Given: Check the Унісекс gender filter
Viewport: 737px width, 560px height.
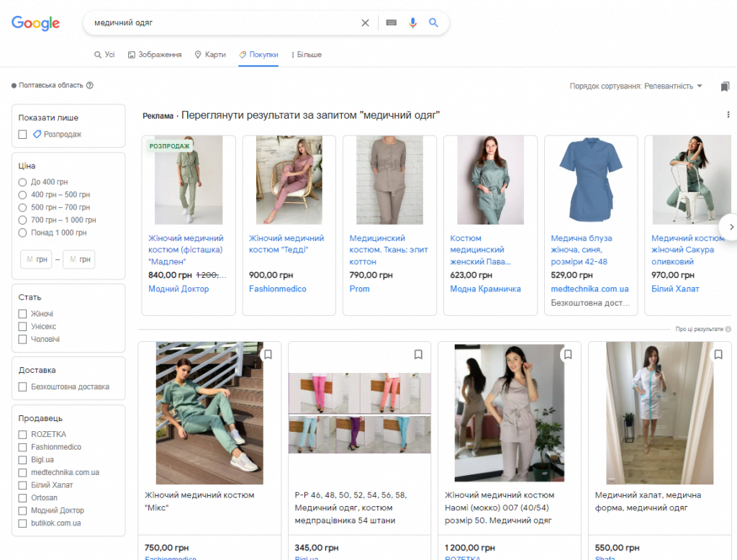Looking at the screenshot, I should coord(22,326).
